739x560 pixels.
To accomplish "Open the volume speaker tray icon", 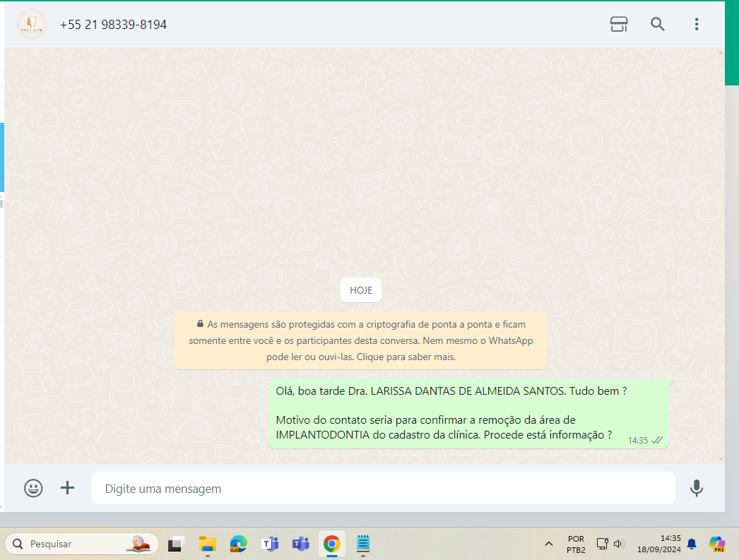I will tap(619, 544).
